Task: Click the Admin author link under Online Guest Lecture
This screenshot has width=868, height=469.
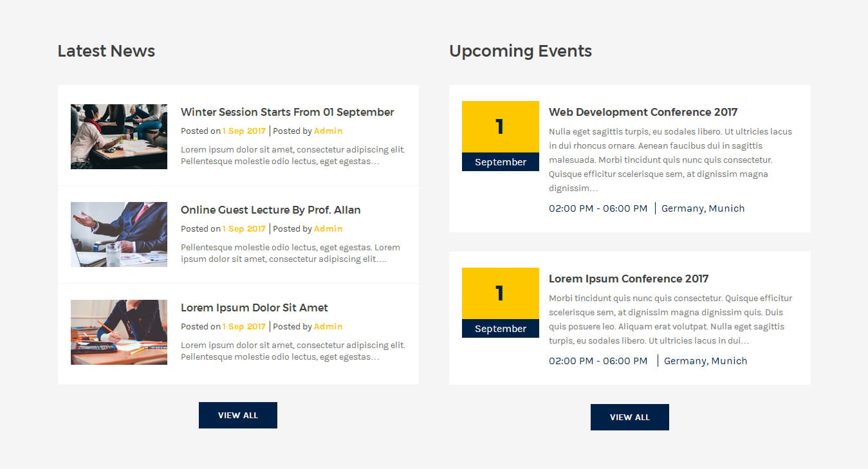Action: pyautogui.click(x=328, y=228)
